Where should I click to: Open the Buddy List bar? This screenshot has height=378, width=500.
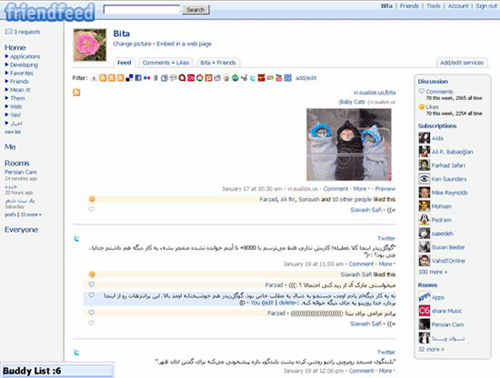(x=57, y=371)
